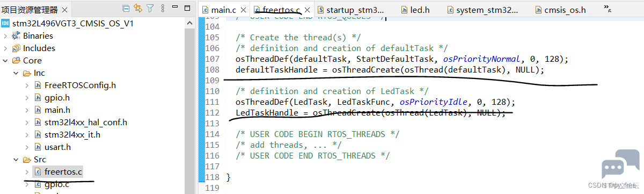Click USER CODE END RTOS_THREADS comment

pyautogui.click(x=312, y=156)
